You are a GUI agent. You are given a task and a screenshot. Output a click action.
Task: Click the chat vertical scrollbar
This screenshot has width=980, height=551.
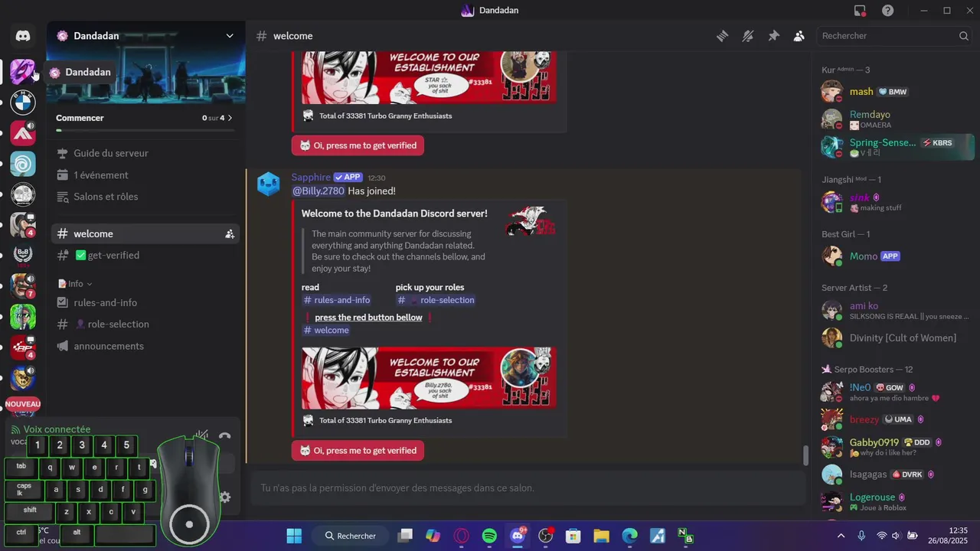coord(805,455)
